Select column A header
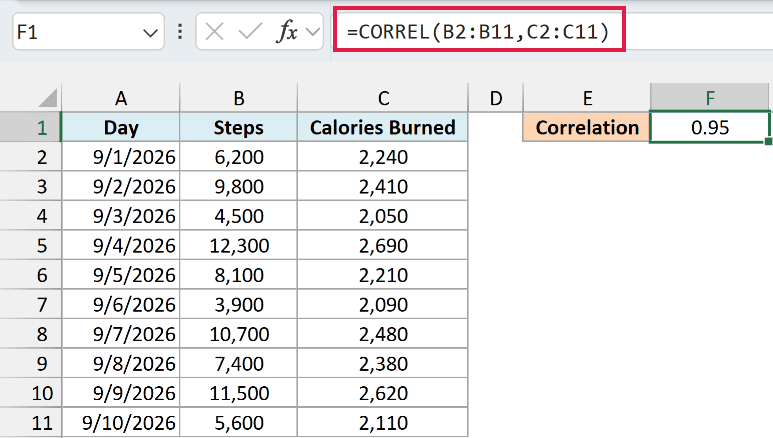 [121, 98]
